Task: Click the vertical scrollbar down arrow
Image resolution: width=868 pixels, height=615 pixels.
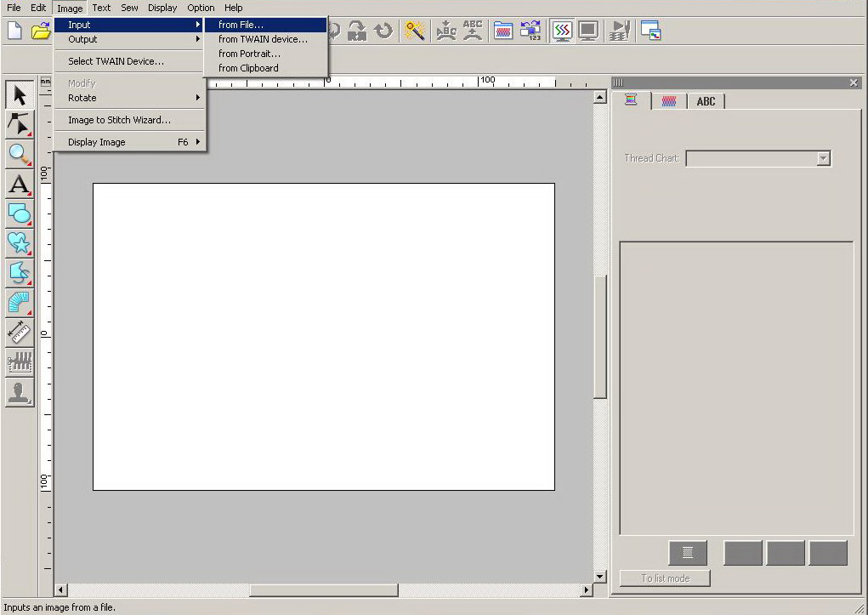Action: pyautogui.click(x=599, y=577)
